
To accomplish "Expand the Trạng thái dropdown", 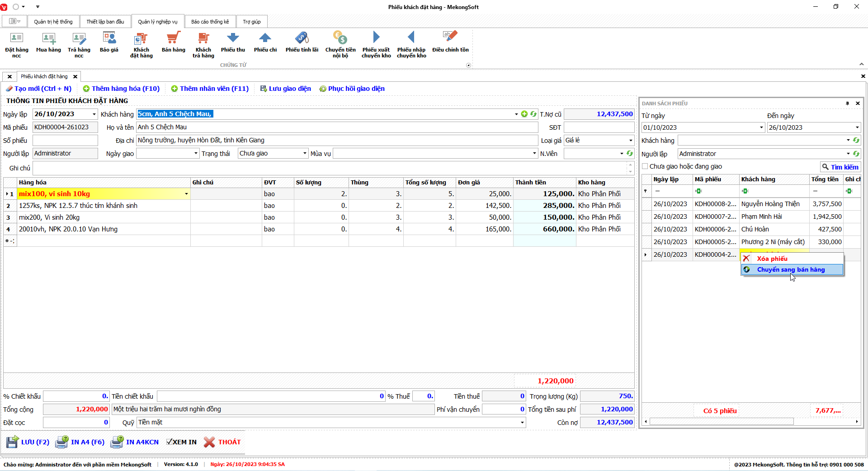I will (305, 154).
